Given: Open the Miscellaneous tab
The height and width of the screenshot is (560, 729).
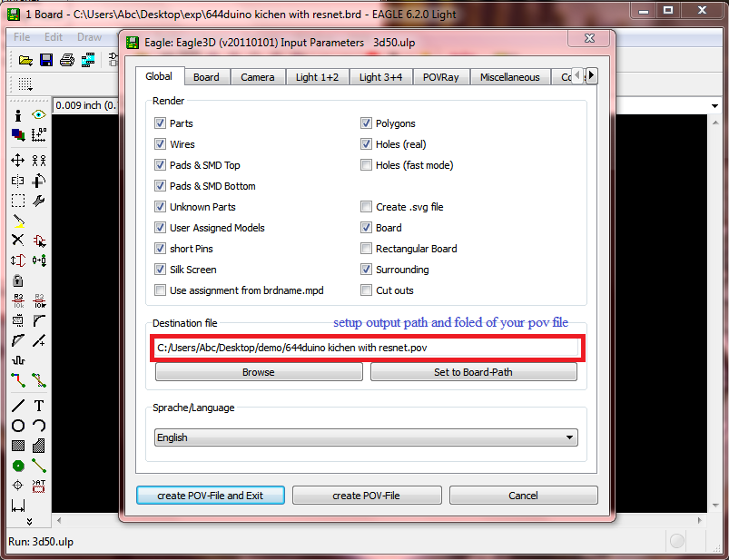Looking at the screenshot, I should click(509, 77).
